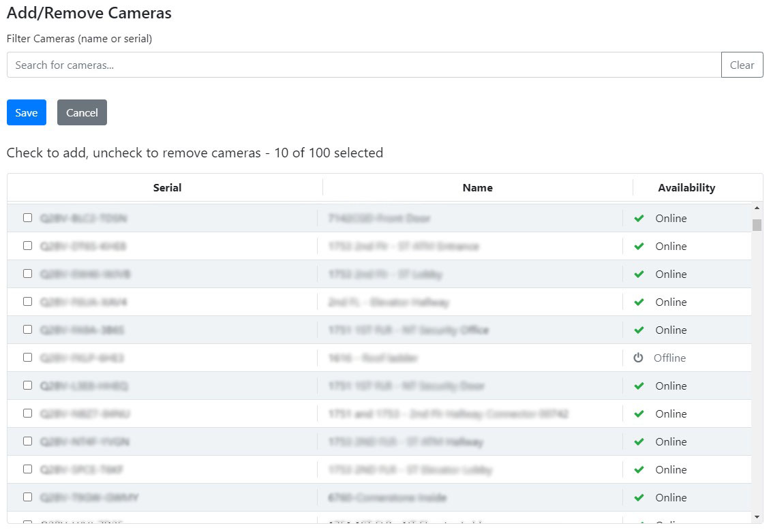Viewport: 771px width, 532px height.
Task: Select the Roof ladder camera checkbox
Action: pyautogui.click(x=27, y=358)
